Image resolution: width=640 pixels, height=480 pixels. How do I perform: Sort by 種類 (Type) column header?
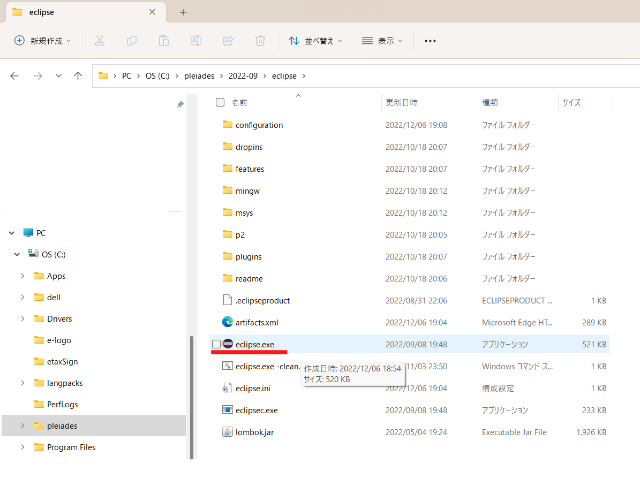(x=490, y=102)
